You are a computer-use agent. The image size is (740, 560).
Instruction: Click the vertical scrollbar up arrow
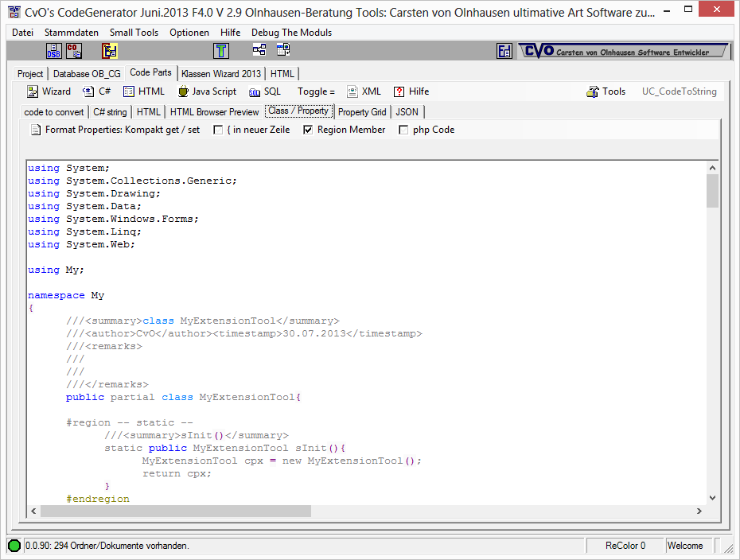[713, 168]
